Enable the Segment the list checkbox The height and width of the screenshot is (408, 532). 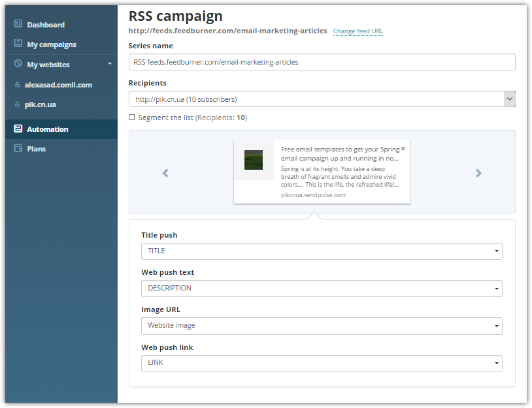(131, 118)
